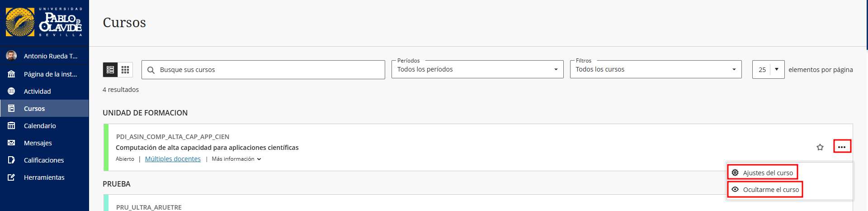Screen dimensions: 868x211
Task: Click the Universidad Pablo de Olavide logo
Action: pyautogui.click(x=44, y=22)
